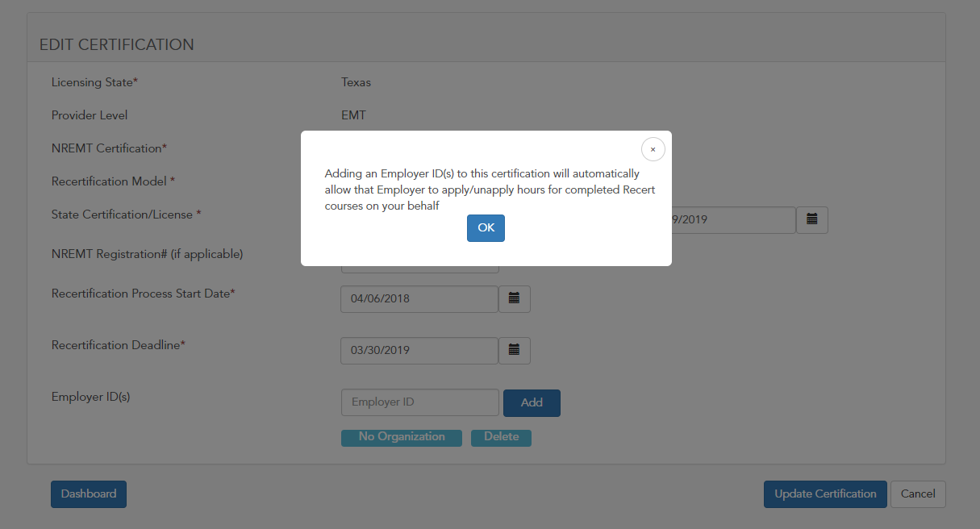
Task: Click the 04/06/2018 start date field
Action: (419, 298)
